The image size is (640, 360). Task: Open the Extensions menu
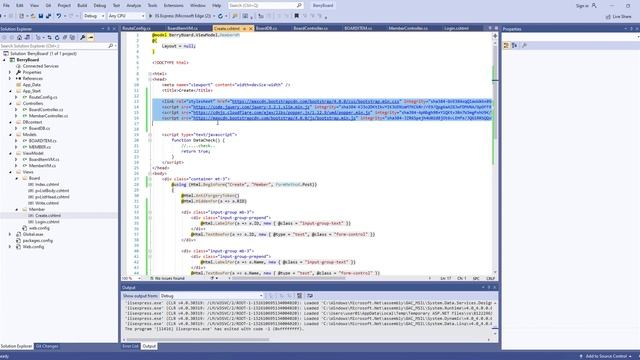click(x=173, y=5)
